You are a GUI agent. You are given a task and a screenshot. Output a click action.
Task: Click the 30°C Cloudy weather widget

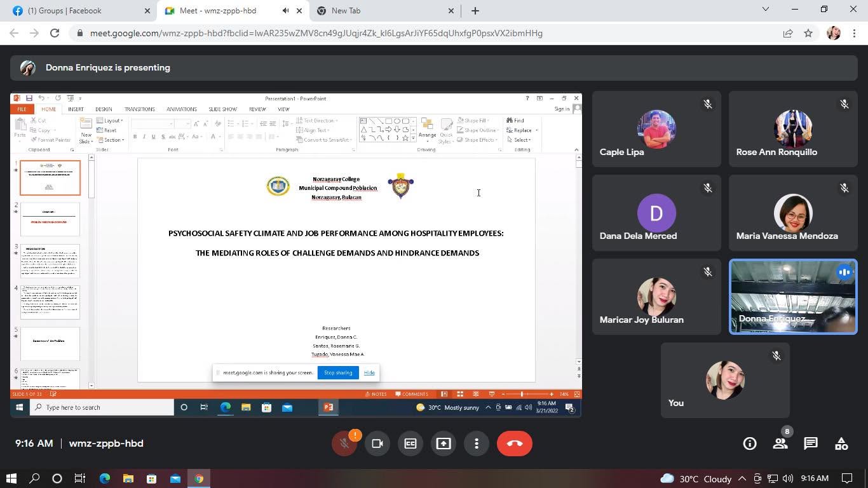(x=696, y=478)
